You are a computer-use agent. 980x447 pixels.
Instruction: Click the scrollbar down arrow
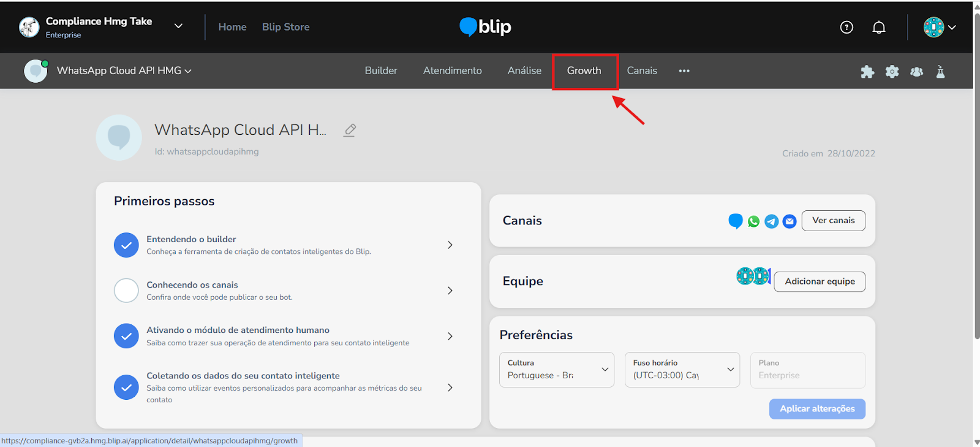click(x=976, y=442)
